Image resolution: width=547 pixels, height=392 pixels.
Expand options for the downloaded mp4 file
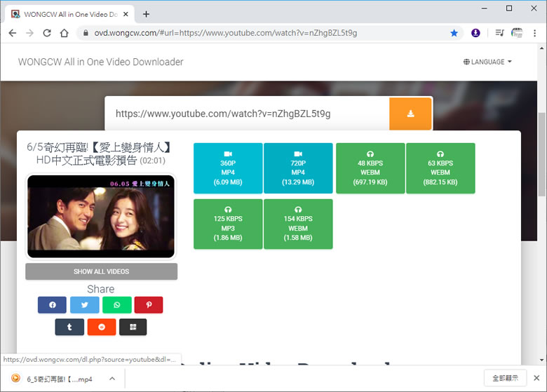point(112,379)
